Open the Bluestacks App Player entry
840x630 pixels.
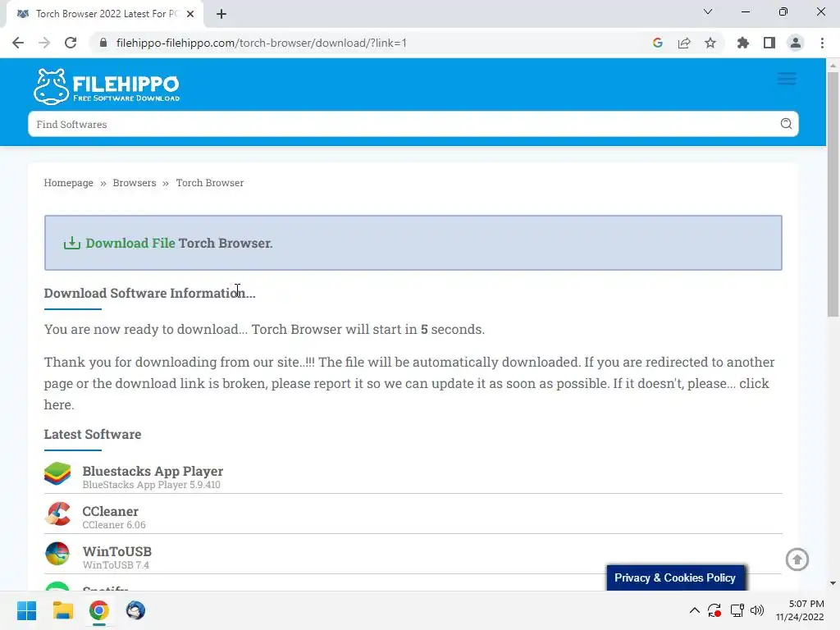[x=153, y=471]
